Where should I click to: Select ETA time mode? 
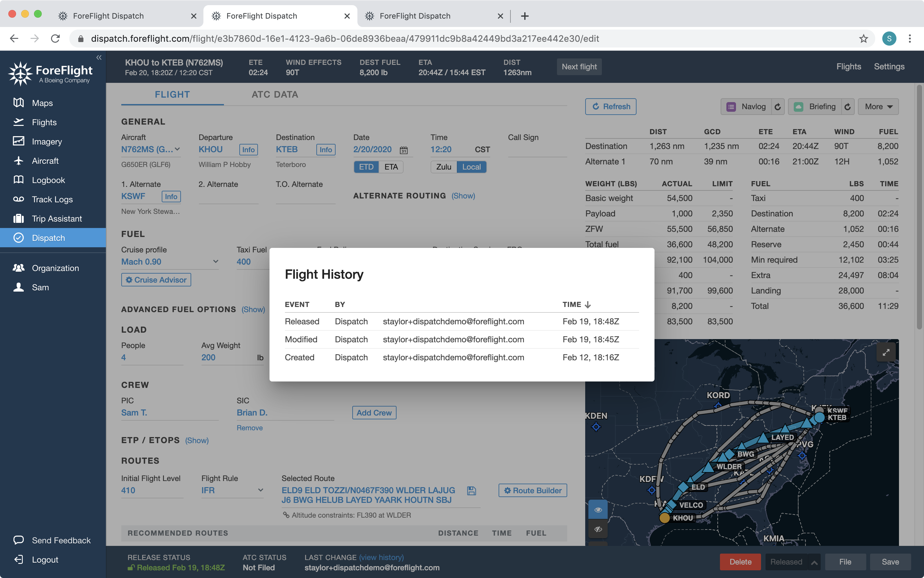(391, 167)
